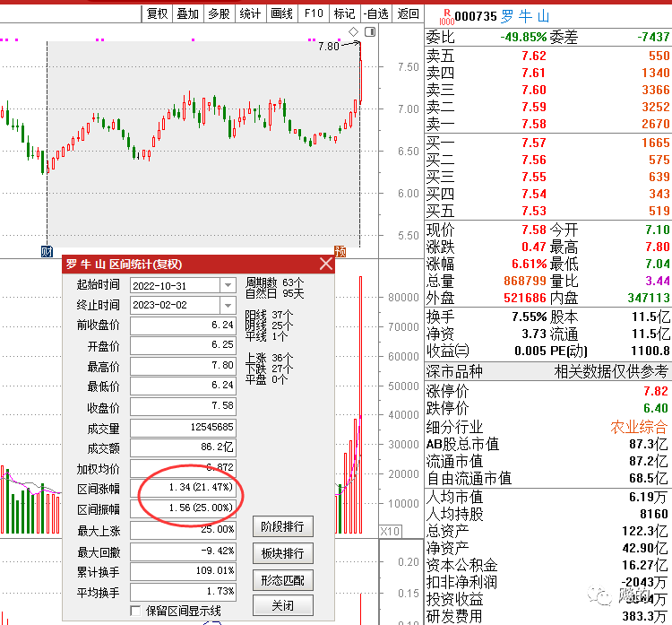Image resolution: width=672 pixels, height=625 pixels.
Task: Click the 委比 value -49.85%
Action: (524, 37)
